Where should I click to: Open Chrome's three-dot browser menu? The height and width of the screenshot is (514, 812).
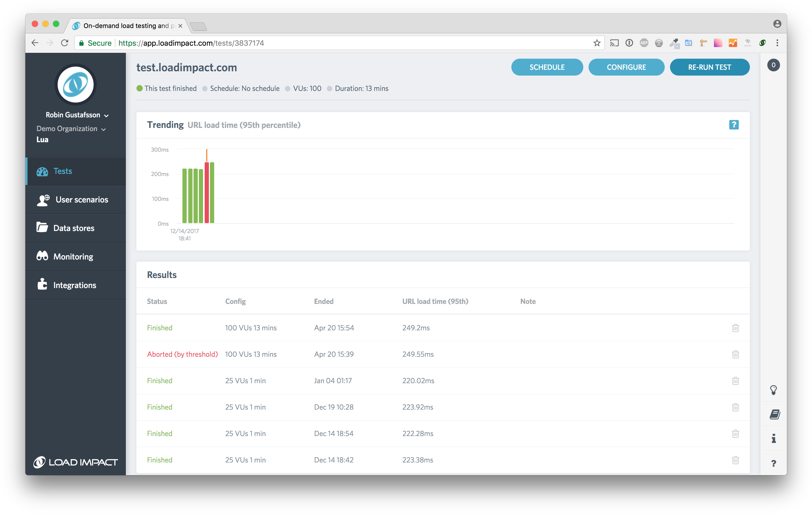pyautogui.click(x=777, y=43)
